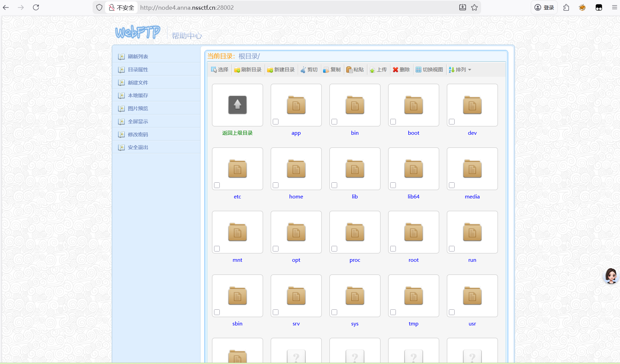Click the up-arrow parent directory icon
This screenshot has height=364, width=620.
238,105
